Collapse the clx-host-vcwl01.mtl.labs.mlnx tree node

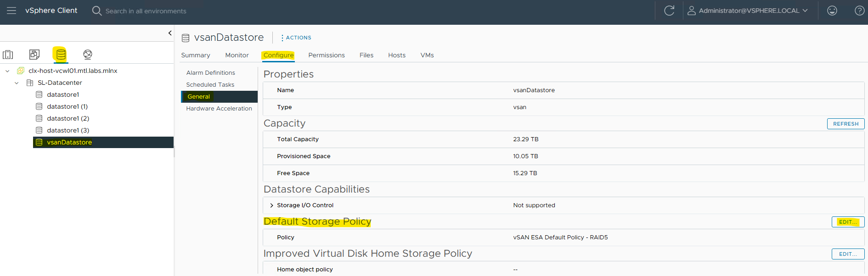tap(7, 71)
